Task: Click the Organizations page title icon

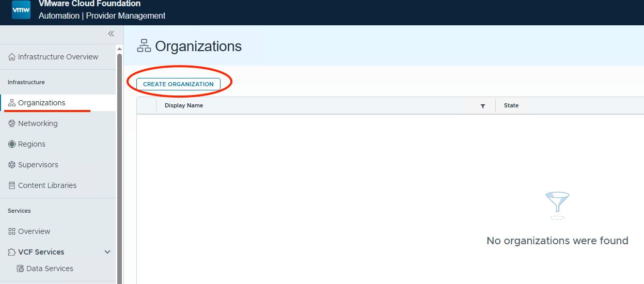Action: click(x=144, y=46)
